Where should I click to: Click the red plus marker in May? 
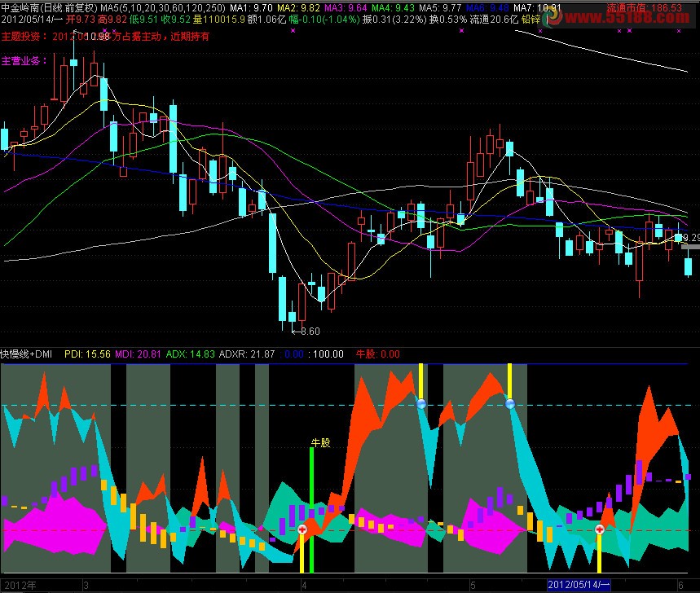[600, 529]
